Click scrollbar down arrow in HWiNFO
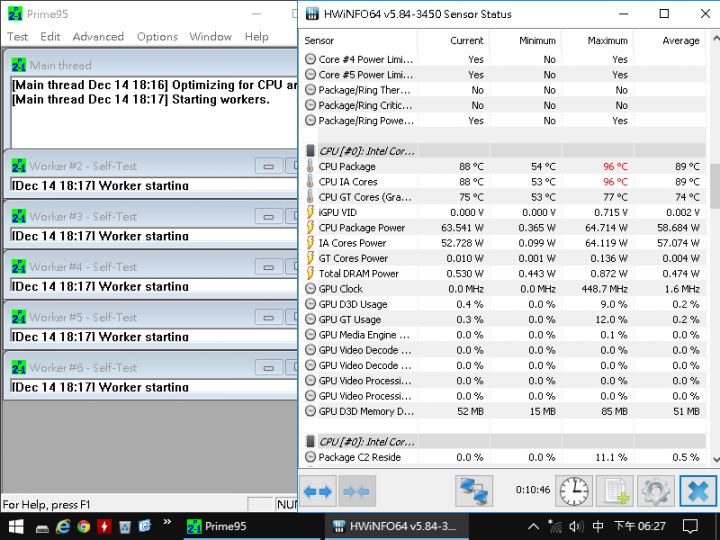This screenshot has width=720, height=540. tap(715, 459)
